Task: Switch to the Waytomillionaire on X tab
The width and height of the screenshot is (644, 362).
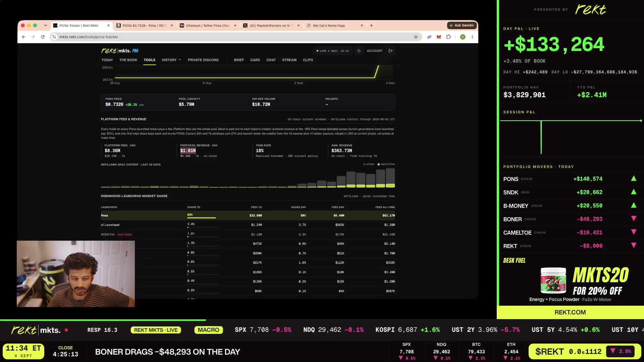Action: click(x=271, y=25)
